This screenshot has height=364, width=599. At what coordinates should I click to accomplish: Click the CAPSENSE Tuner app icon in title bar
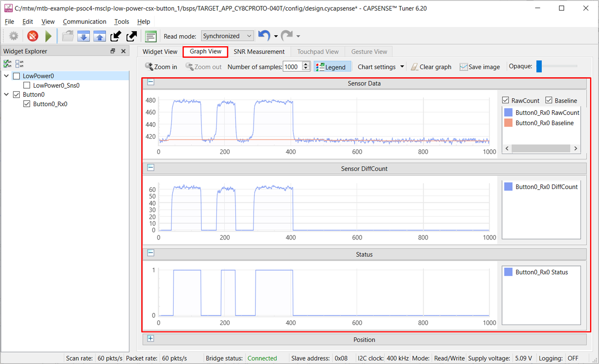8,8
